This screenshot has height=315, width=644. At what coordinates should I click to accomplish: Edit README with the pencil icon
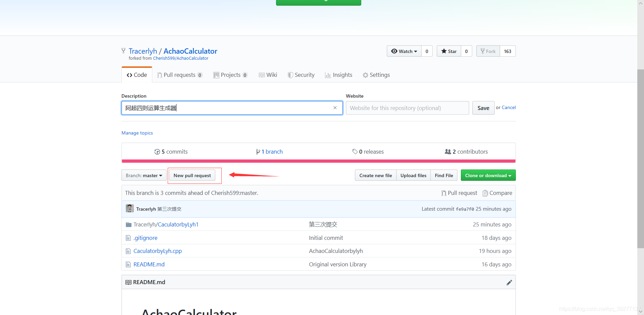coord(509,282)
